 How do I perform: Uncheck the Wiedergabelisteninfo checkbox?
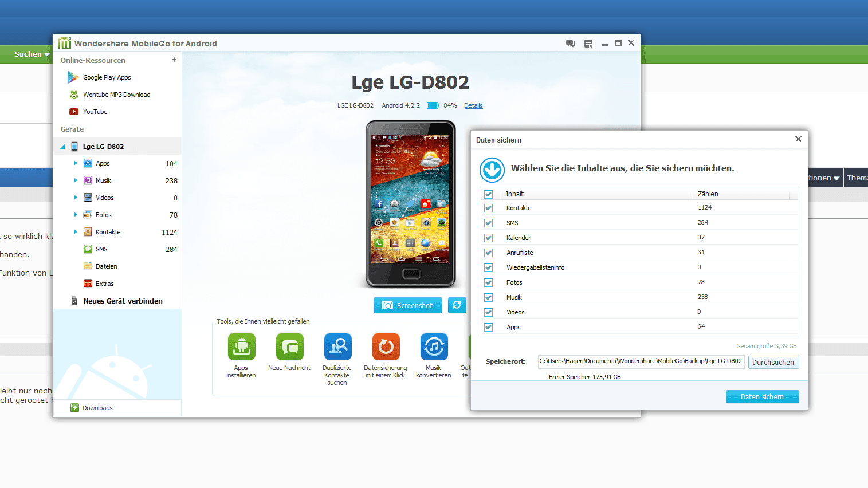(x=488, y=268)
